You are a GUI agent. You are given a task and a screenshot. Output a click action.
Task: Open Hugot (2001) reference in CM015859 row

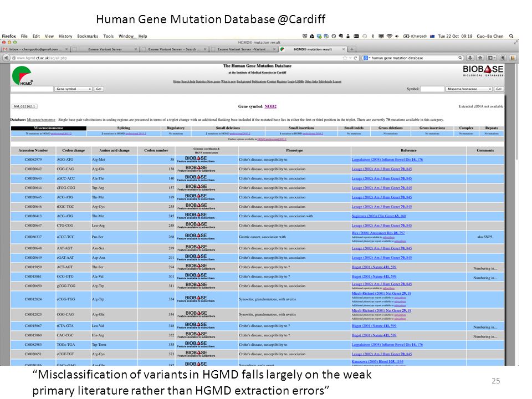[x=374, y=267]
